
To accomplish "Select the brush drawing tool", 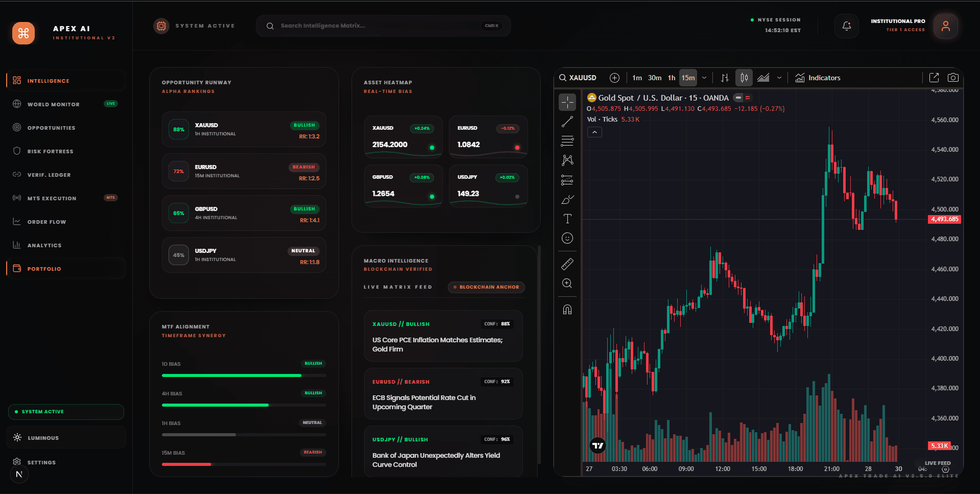I will 567,199.
